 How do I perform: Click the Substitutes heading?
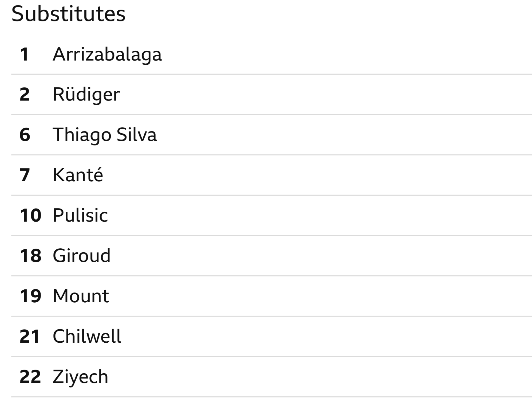69,14
